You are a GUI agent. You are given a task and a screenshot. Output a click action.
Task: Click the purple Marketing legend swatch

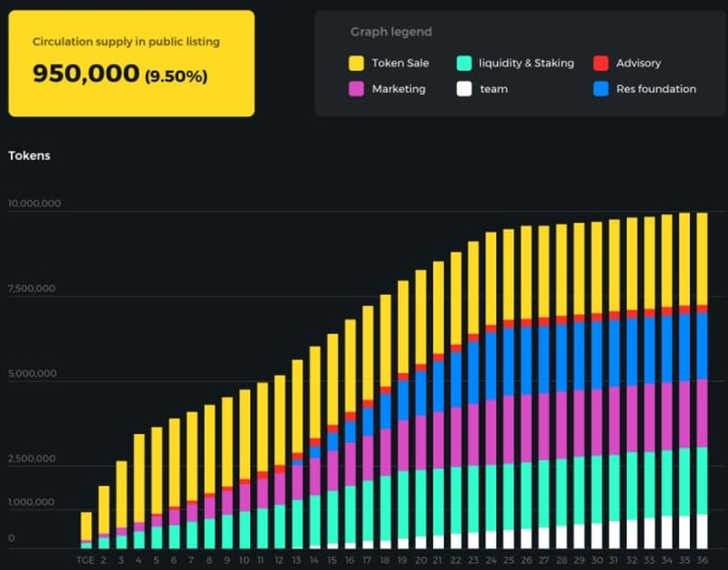(356, 89)
